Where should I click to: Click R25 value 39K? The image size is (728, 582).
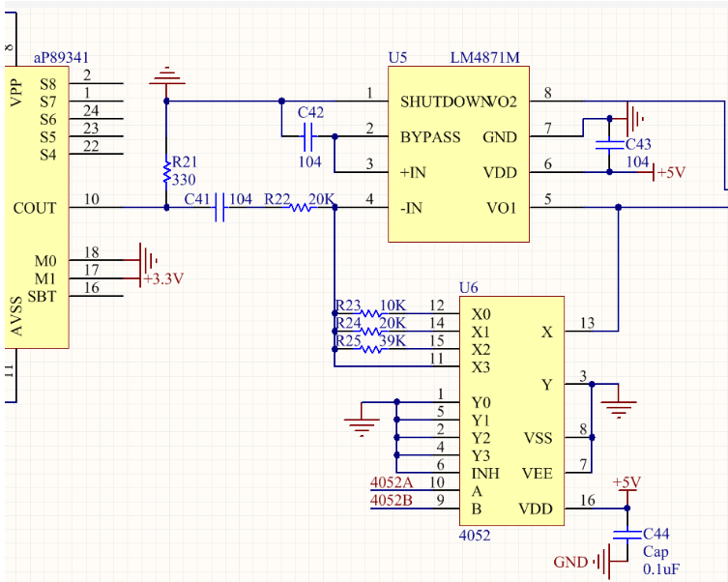[393, 340]
